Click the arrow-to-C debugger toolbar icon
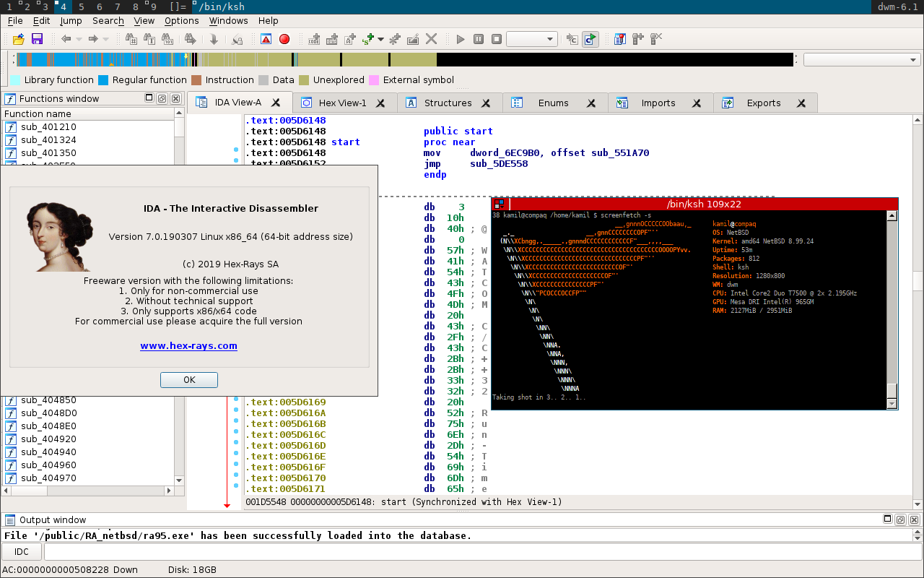This screenshot has height=578, width=924. [572, 39]
